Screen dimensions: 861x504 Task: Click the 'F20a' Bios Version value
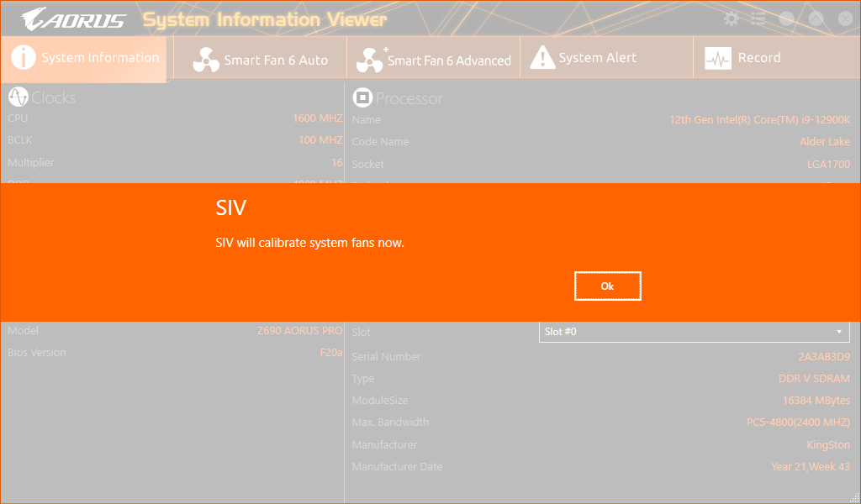click(331, 353)
